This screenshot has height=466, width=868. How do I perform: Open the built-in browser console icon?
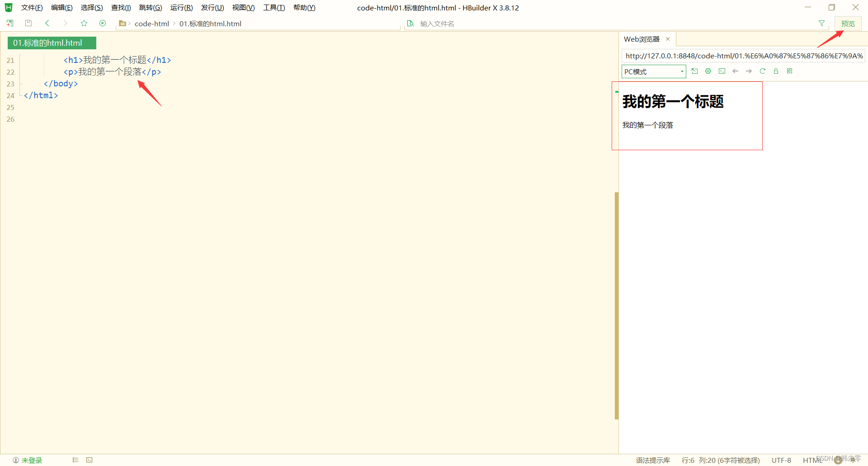point(722,71)
